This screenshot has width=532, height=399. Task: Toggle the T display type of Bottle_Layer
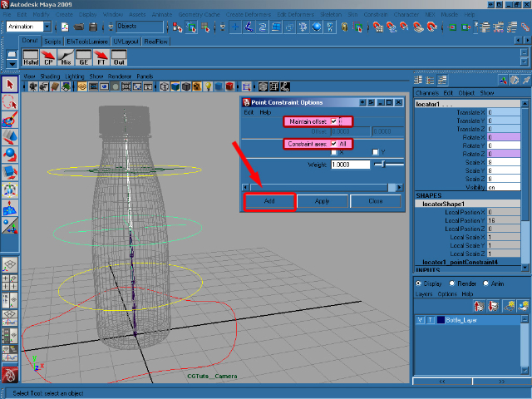coord(431,320)
